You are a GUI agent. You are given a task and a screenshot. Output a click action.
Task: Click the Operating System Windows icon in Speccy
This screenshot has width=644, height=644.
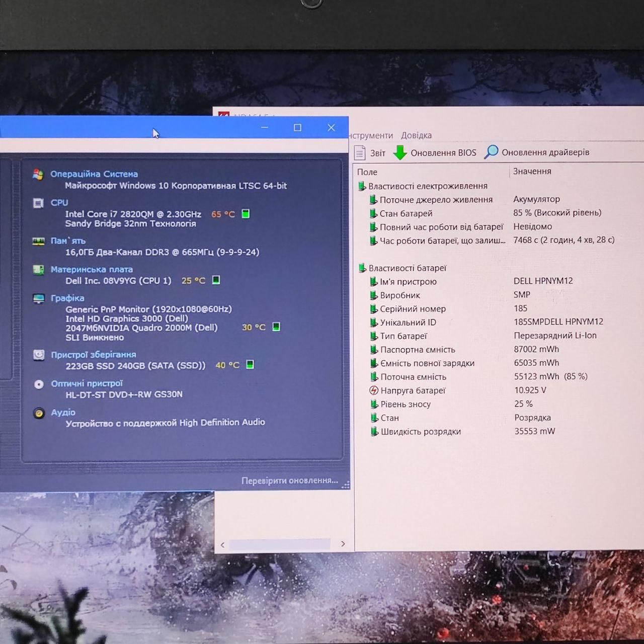pyautogui.click(x=38, y=174)
